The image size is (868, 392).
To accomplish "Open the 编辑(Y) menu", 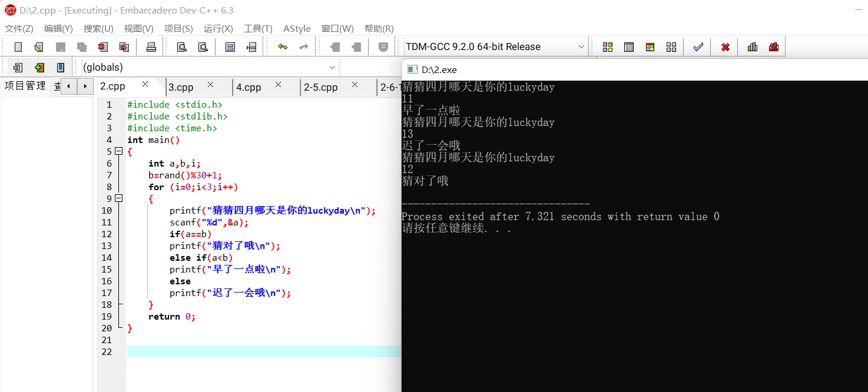I will click(x=58, y=28).
